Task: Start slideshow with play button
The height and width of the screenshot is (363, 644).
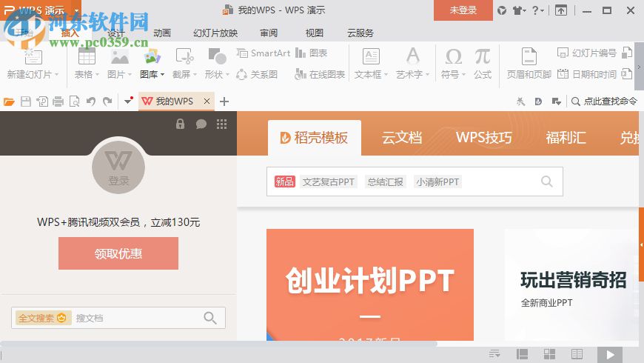Action: 610,354
